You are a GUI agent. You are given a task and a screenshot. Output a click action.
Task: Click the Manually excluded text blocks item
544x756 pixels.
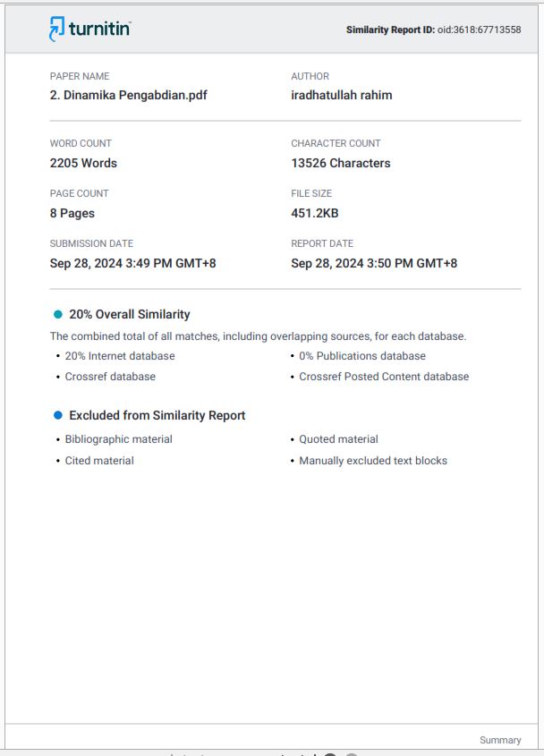[x=373, y=461]
